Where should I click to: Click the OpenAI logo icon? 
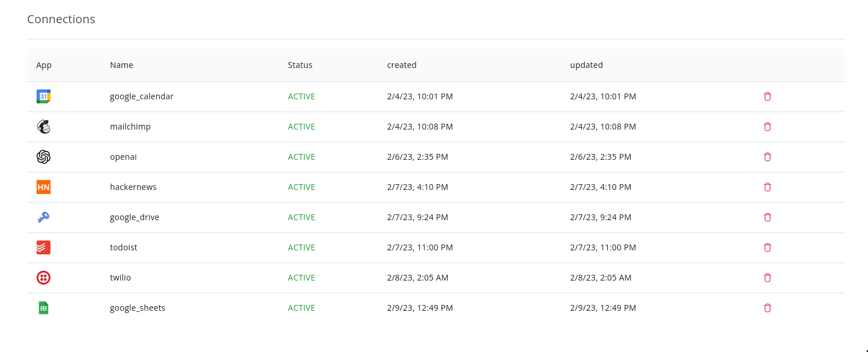click(44, 157)
